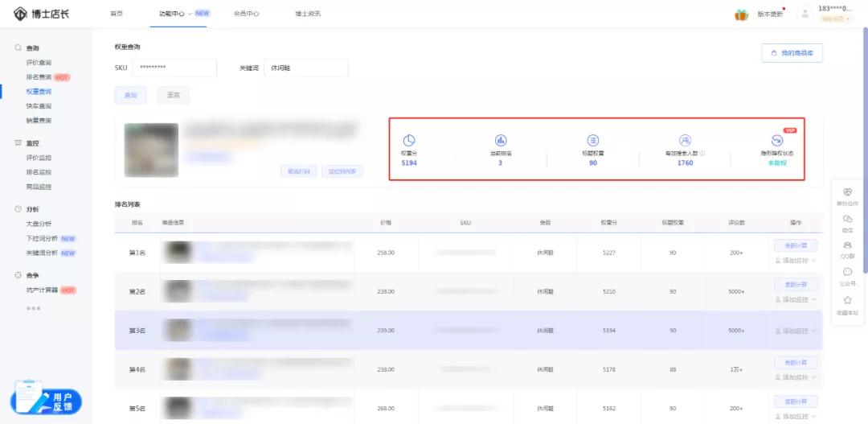The image size is (868, 424).
Task: Click the 监控 section icon
Action: coord(18,143)
